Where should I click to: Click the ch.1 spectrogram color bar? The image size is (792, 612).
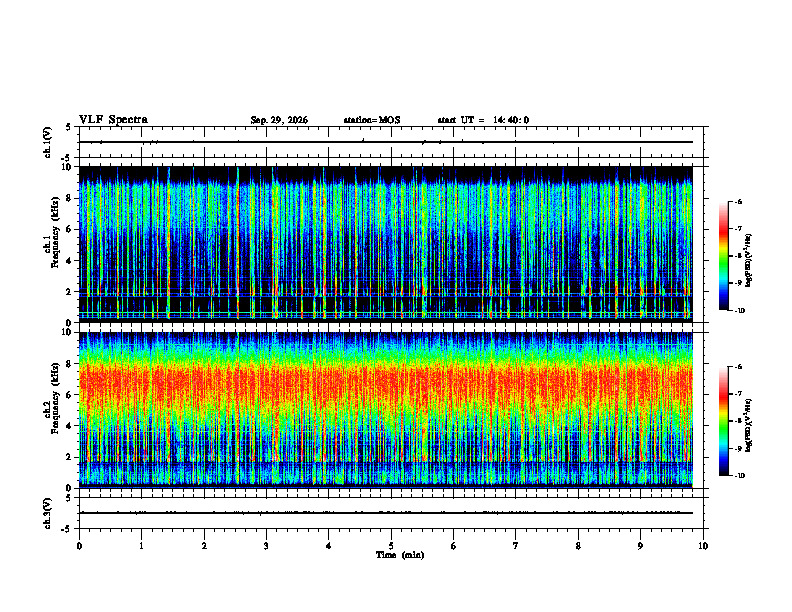(x=723, y=256)
